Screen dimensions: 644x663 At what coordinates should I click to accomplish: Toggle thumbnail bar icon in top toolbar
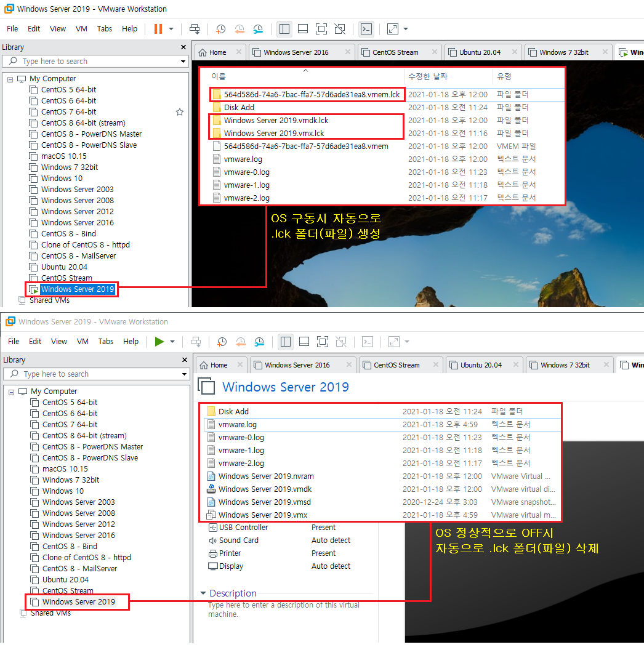[303, 29]
